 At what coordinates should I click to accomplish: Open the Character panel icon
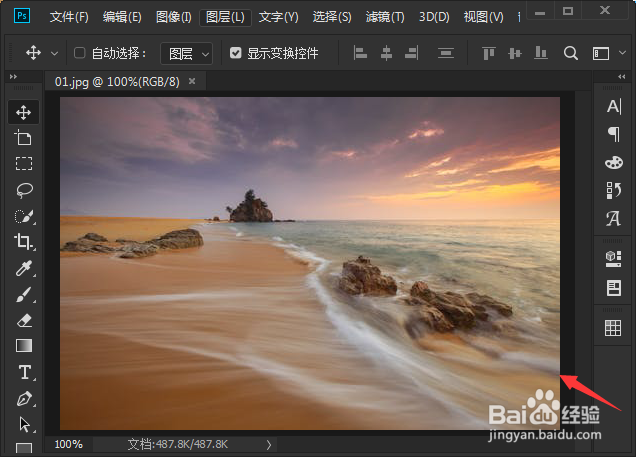click(x=614, y=107)
